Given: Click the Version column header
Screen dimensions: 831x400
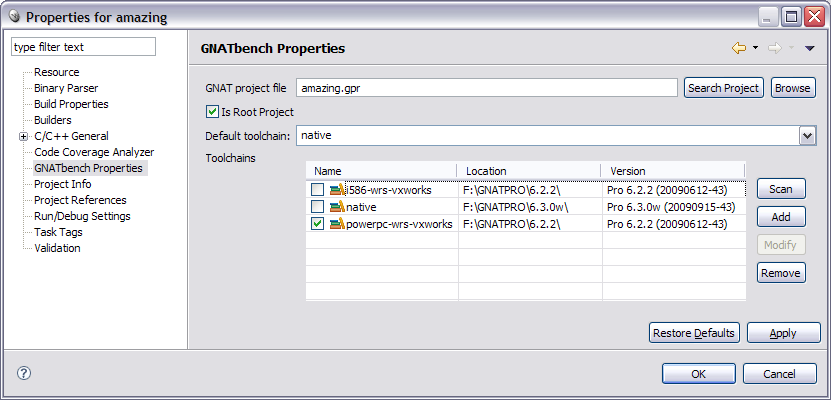Looking at the screenshot, I should [x=673, y=171].
